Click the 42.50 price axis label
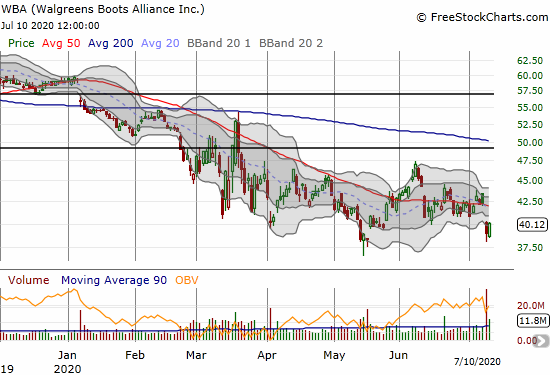The width and height of the screenshot is (550, 375). (x=530, y=201)
